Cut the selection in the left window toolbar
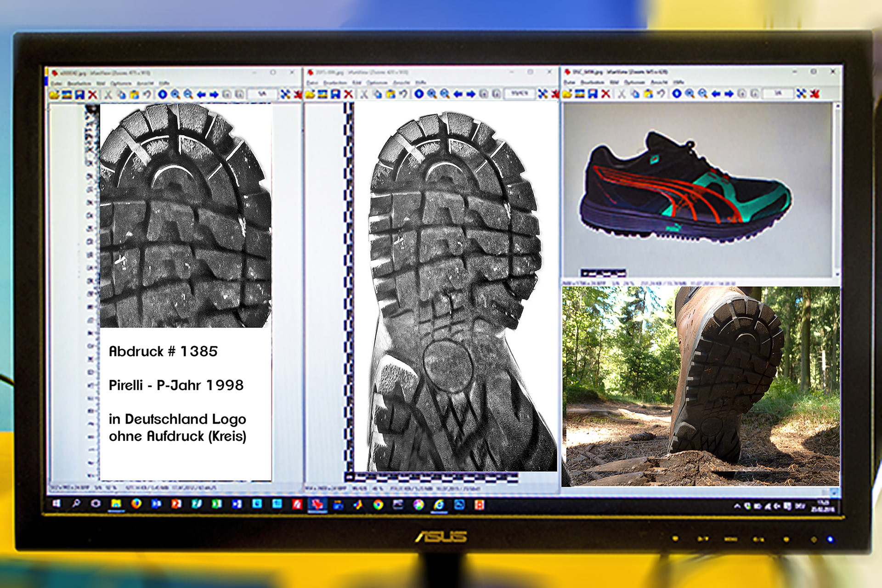Image resolution: width=882 pixels, height=588 pixels. [108, 95]
